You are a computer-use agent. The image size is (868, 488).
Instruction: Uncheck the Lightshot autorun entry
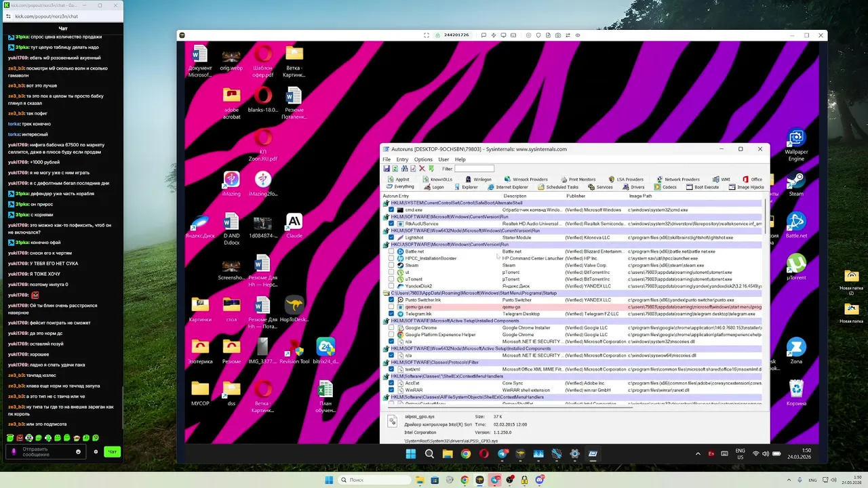point(391,238)
